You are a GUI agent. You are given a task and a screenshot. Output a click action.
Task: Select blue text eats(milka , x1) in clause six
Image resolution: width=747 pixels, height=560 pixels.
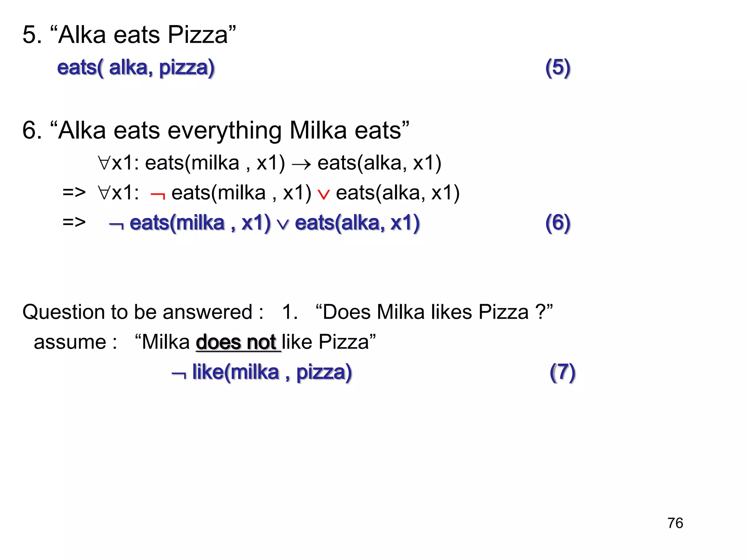200,223
